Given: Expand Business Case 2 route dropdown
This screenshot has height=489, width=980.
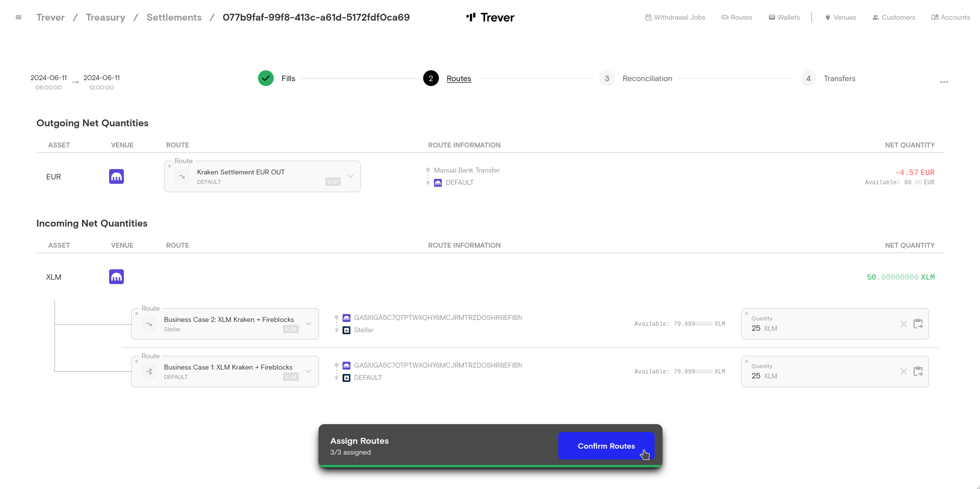Looking at the screenshot, I should click(309, 324).
